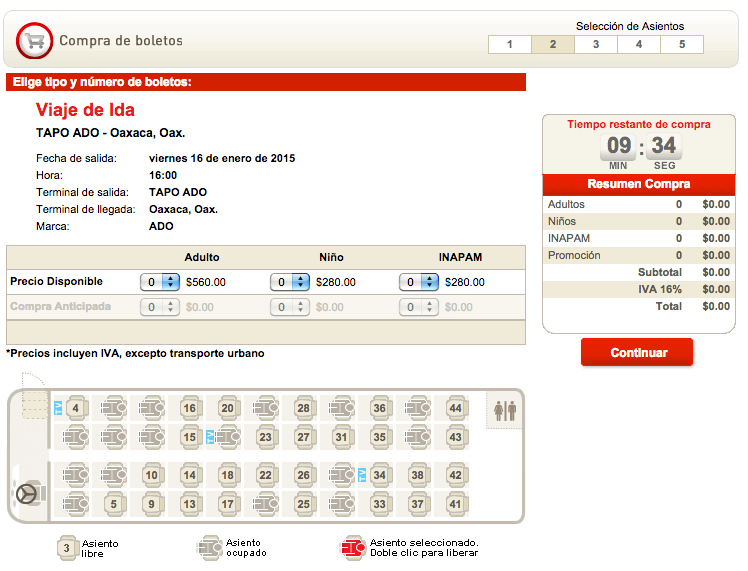Open the INAPAM ticket quantity dropdown
This screenshot has height=571, width=748.
point(419,282)
